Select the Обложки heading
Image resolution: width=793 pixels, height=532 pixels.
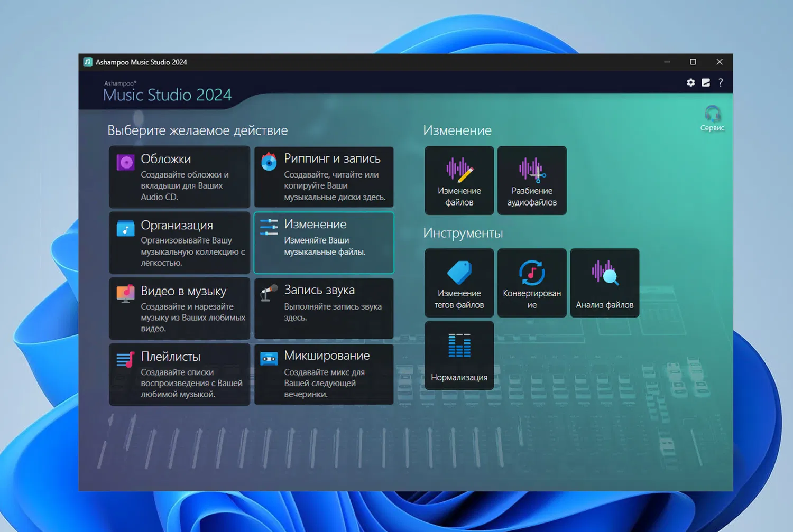pos(166,159)
